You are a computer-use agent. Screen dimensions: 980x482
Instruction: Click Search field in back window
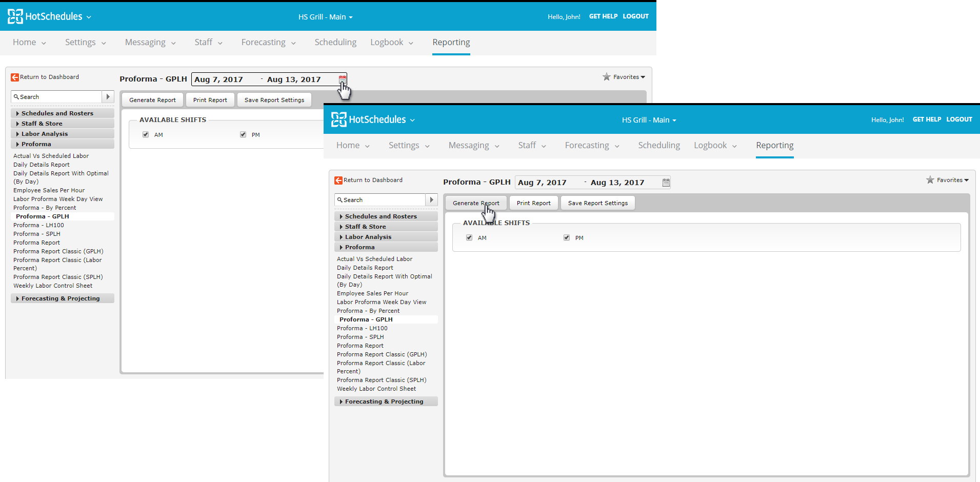tap(56, 97)
